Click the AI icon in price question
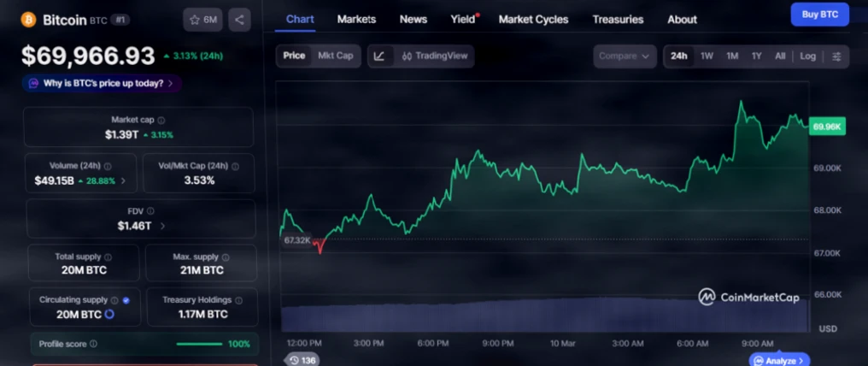Viewport: 868px width, 366px height. (34, 84)
